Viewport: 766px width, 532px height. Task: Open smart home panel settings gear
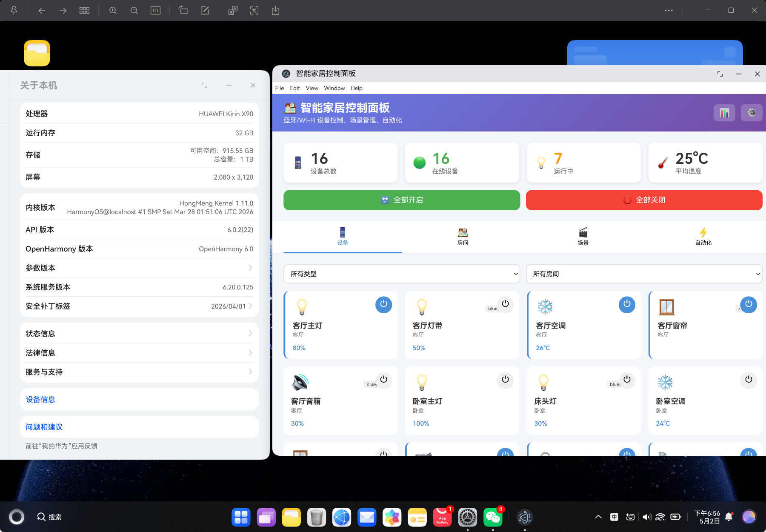coord(752,113)
